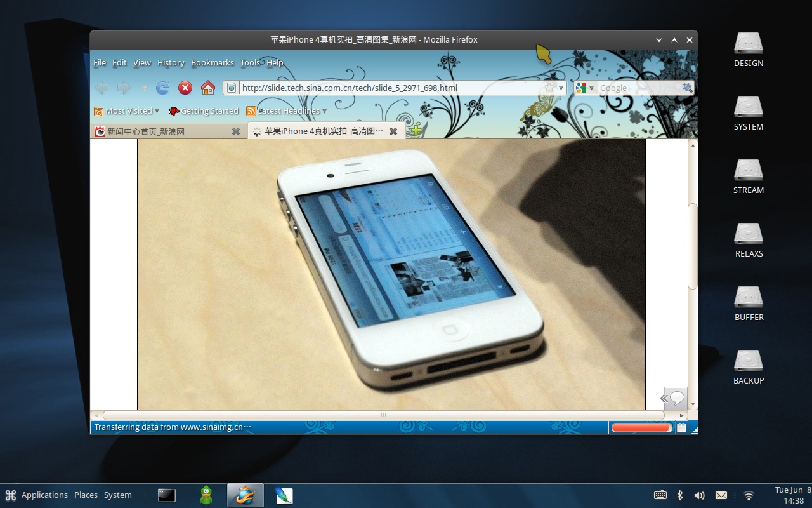Screen dimensions: 812x508
Task: Close the 新闻中心首页_新浪网 tab
Action: point(236,131)
